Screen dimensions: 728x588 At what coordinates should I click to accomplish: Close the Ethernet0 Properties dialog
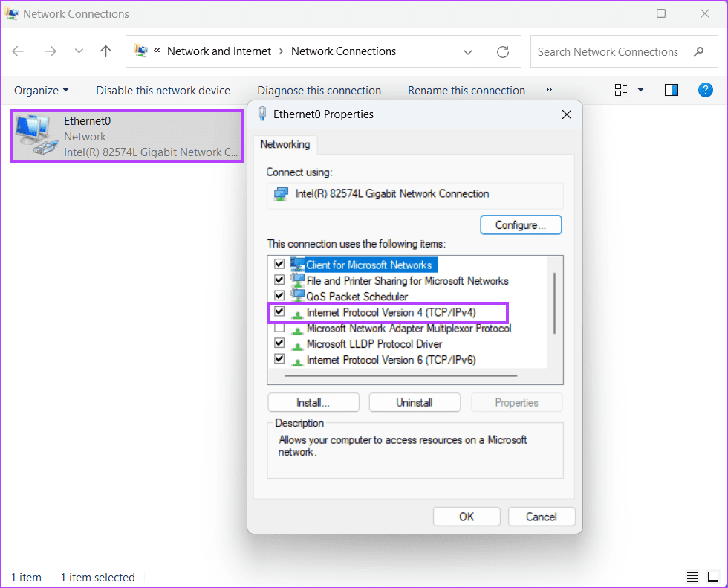(566, 114)
